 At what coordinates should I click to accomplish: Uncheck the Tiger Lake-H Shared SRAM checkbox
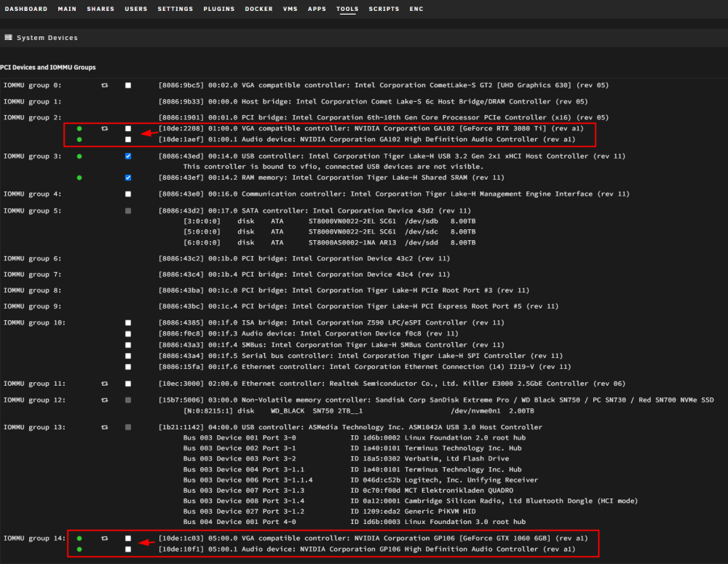point(128,178)
